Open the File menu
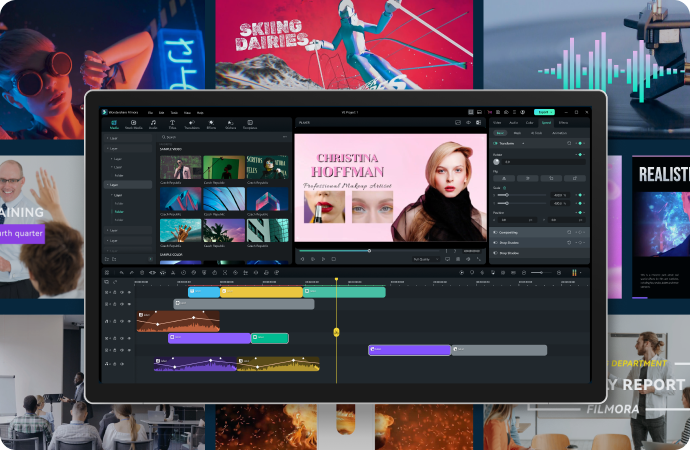The height and width of the screenshot is (450, 690). pyautogui.click(x=150, y=113)
